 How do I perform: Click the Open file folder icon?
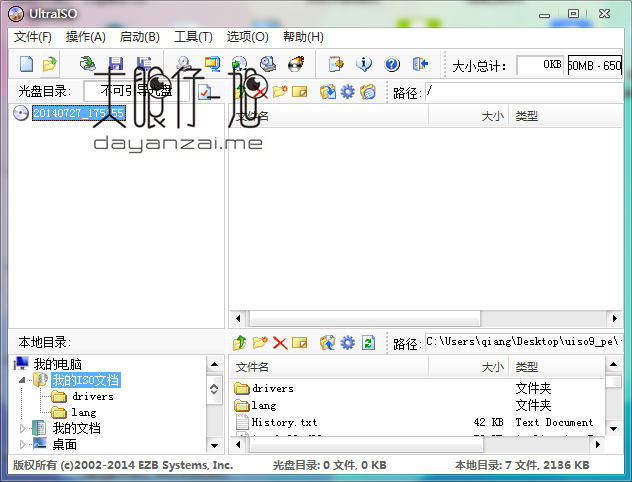click(50, 64)
